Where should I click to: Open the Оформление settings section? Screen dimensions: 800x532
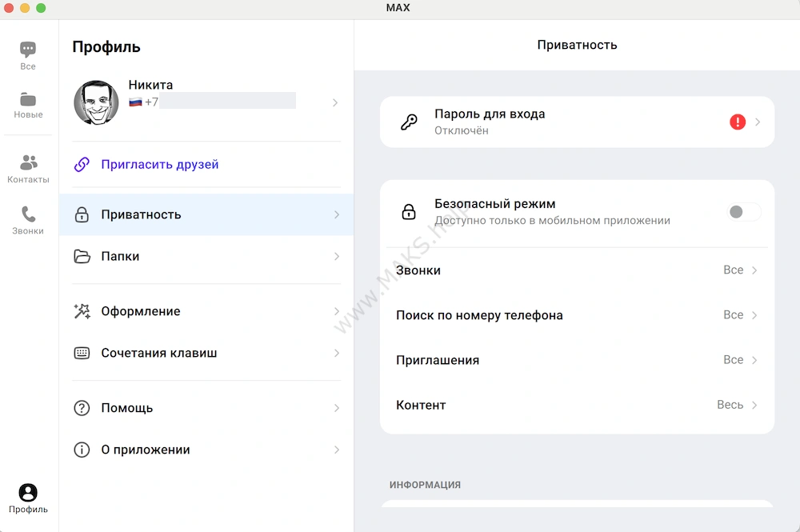pyautogui.click(x=206, y=311)
